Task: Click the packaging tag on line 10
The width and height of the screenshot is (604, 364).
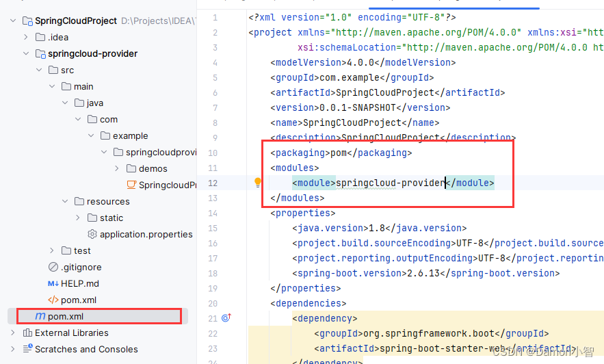Action: tap(300, 153)
